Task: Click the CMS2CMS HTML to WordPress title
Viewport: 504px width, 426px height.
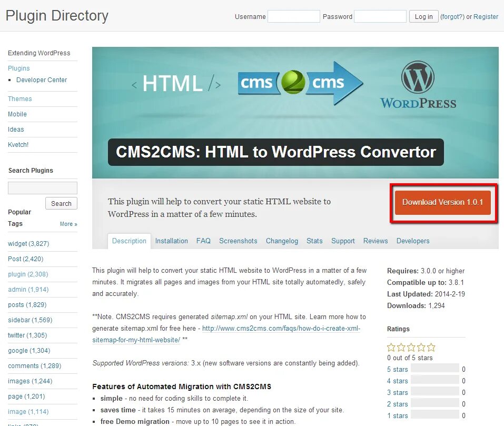Action: pyautogui.click(x=276, y=152)
